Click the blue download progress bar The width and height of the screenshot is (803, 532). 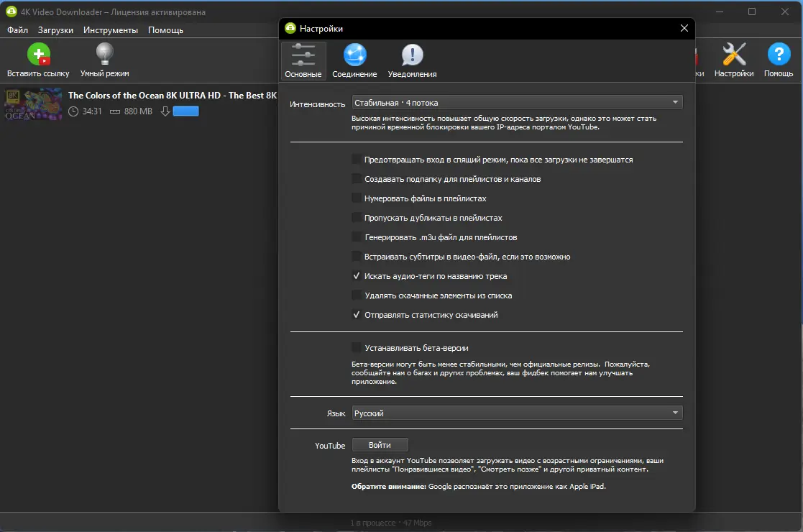(x=186, y=111)
